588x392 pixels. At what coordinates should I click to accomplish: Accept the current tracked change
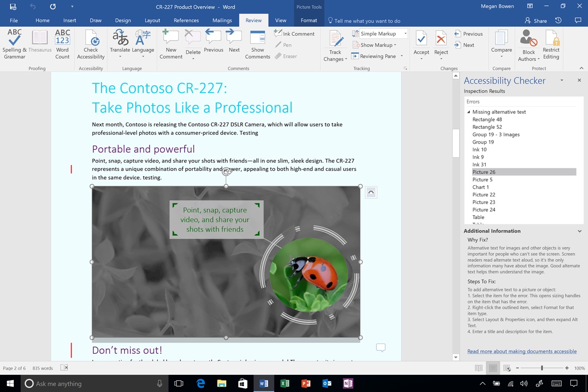421,44
